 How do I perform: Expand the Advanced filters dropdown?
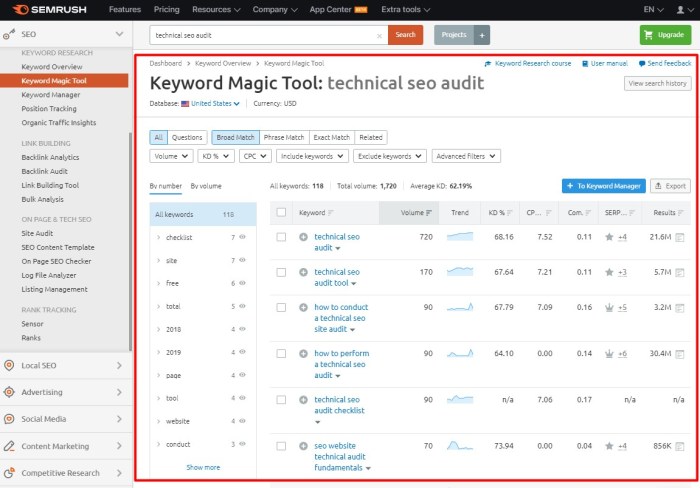click(466, 156)
